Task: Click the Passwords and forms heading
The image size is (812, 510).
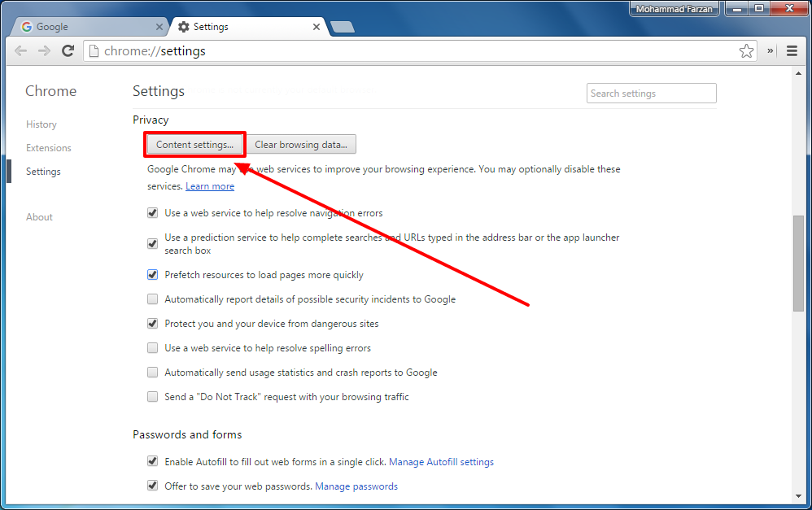Action: (x=187, y=434)
